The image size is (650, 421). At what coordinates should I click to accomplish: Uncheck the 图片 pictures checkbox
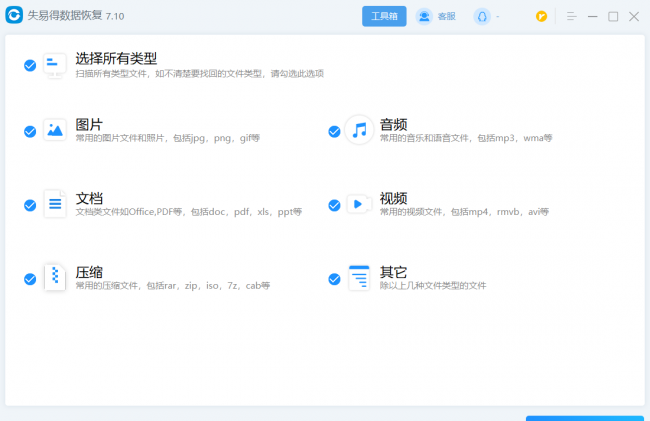point(30,131)
